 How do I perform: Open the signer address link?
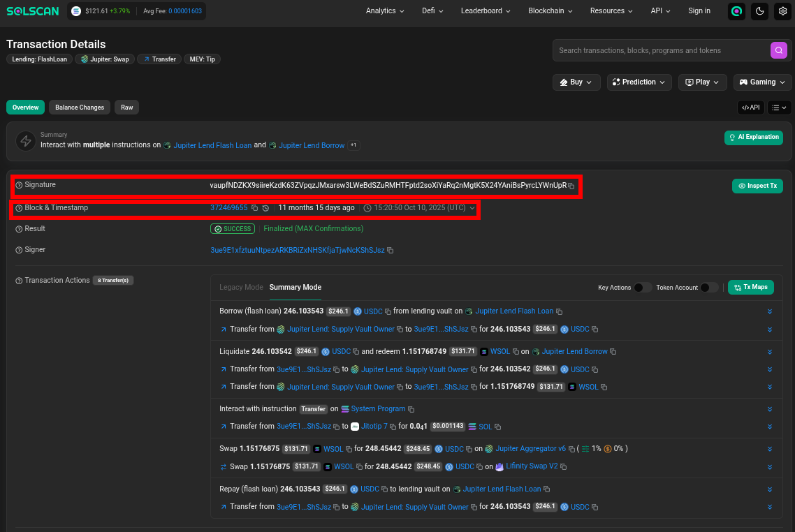pos(297,251)
